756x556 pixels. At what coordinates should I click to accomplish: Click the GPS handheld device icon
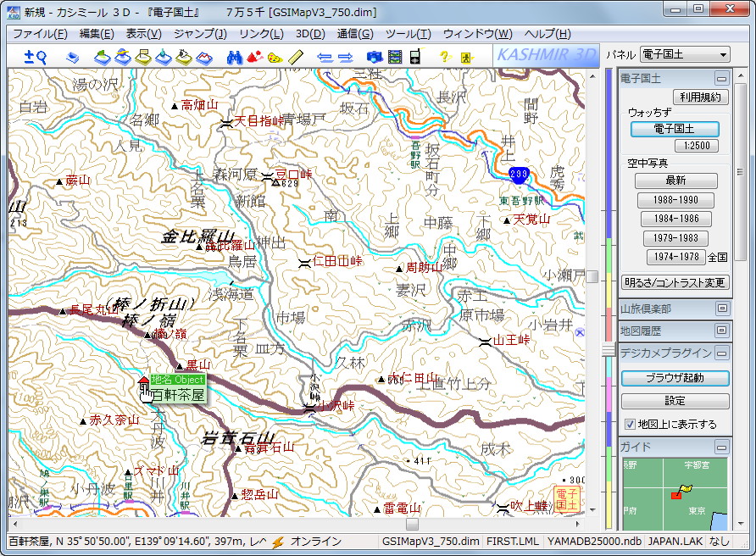click(x=415, y=57)
